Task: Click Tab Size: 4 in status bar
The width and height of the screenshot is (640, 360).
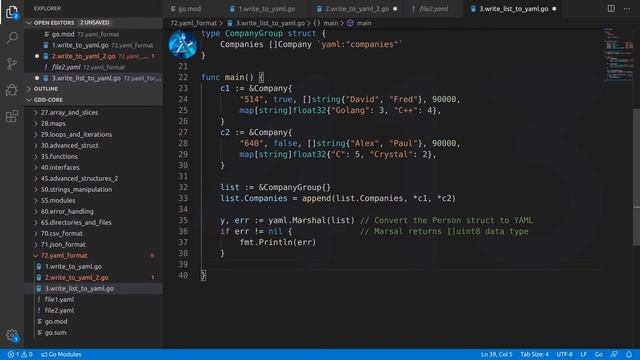Action: click(534, 354)
